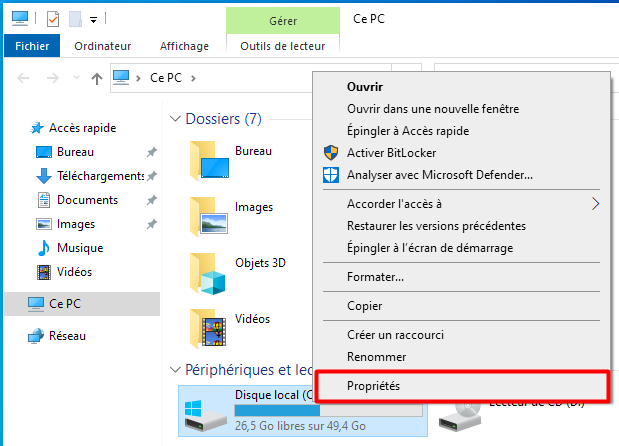Screen dimensions: 619x446
Task: Click the Images folder icon in Dossiers
Action: coord(209,217)
